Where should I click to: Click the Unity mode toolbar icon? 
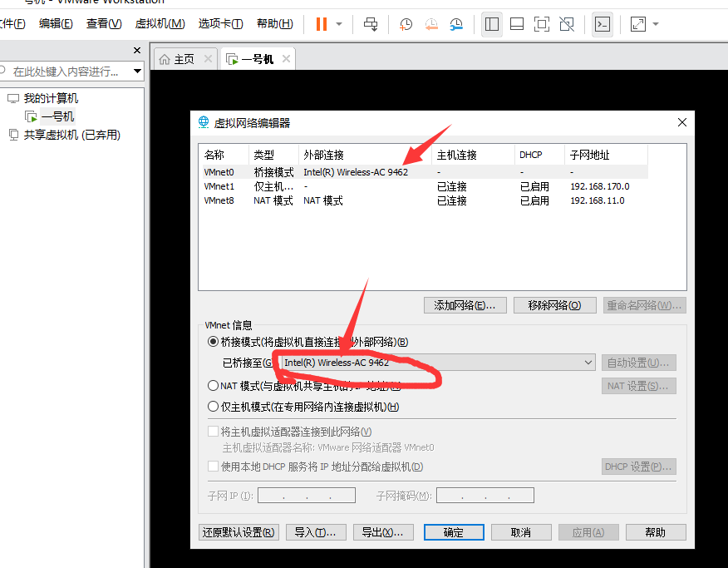tap(567, 23)
